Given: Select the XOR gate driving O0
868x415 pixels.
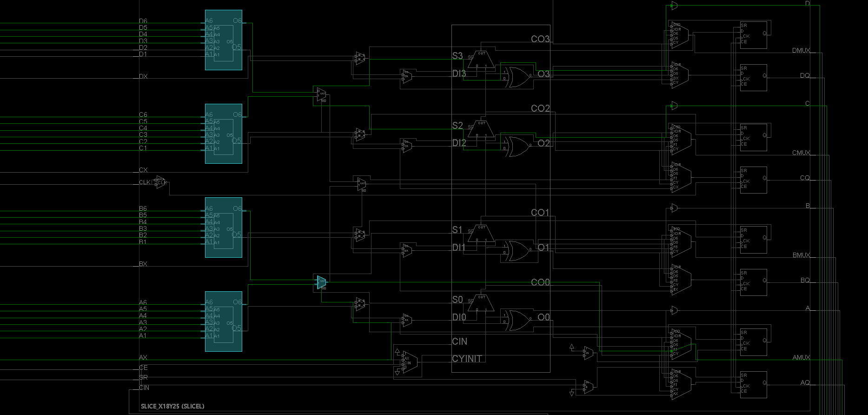Looking at the screenshot, I should pos(517,320).
